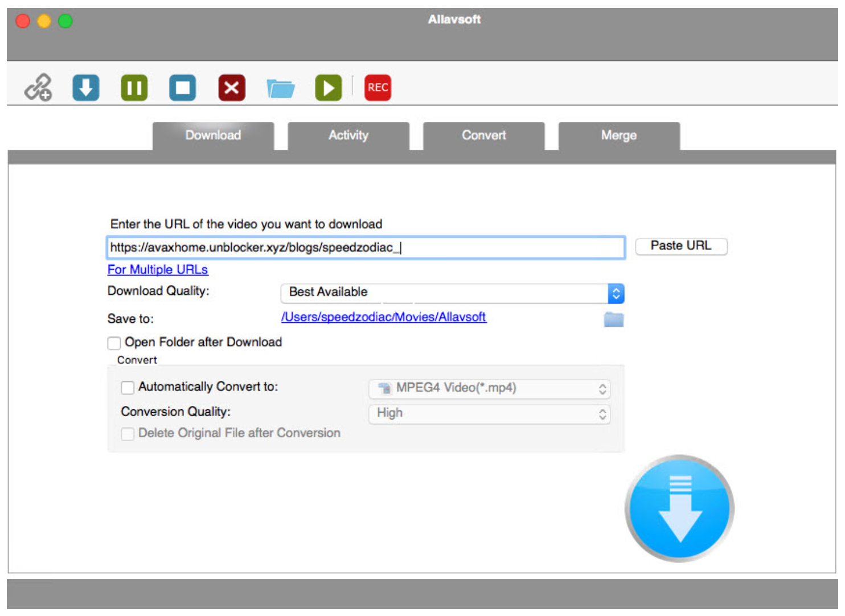The image size is (845, 616).
Task: Browse the save folder using the folder icon
Action: tap(614, 319)
